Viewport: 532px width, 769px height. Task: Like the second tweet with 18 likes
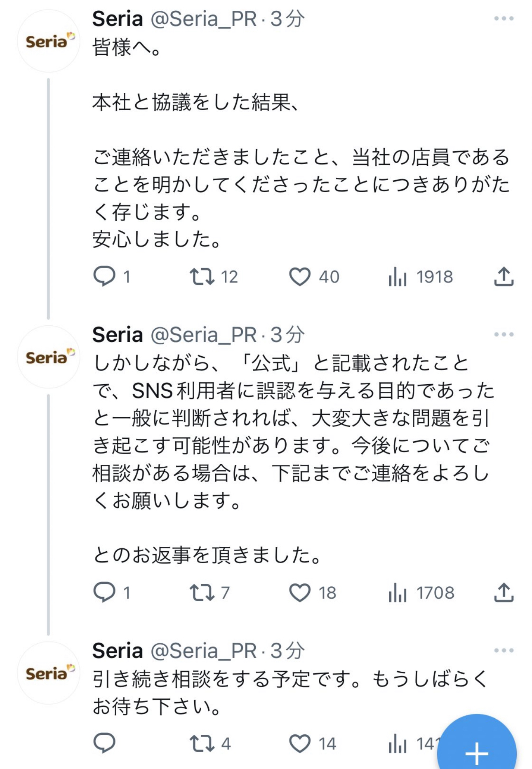[x=299, y=593]
